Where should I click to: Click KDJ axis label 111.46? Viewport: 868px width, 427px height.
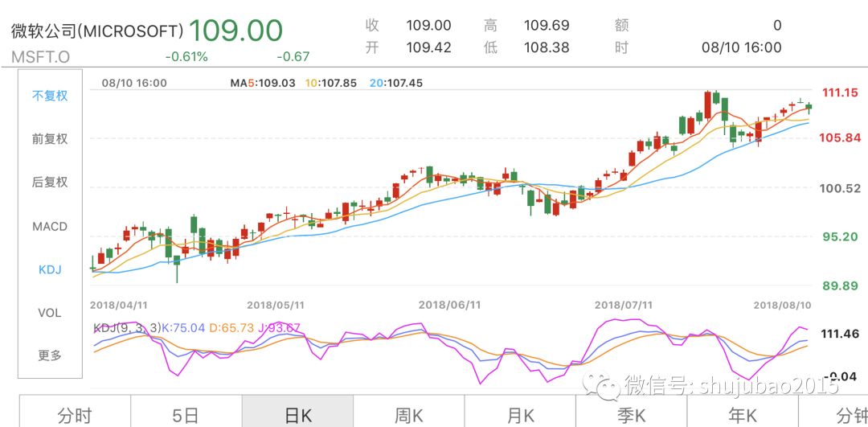click(841, 334)
